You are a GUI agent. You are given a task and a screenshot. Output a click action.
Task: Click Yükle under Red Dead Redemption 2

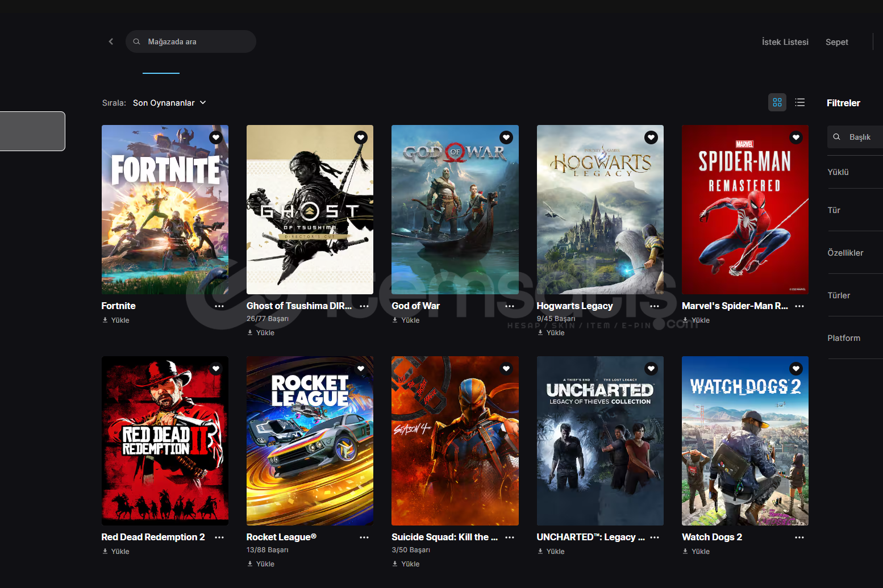[x=116, y=552]
